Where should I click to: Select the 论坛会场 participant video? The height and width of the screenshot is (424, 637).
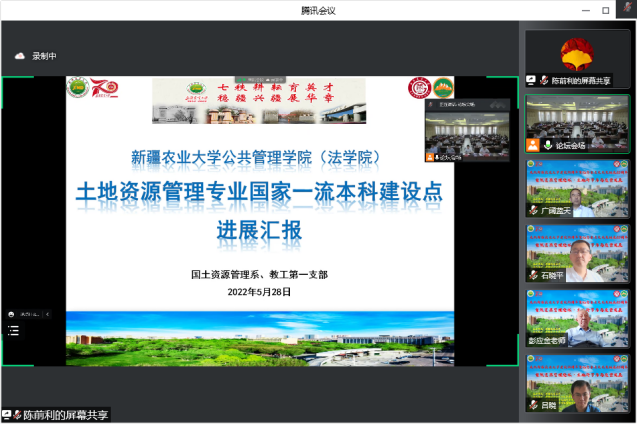[x=577, y=122]
